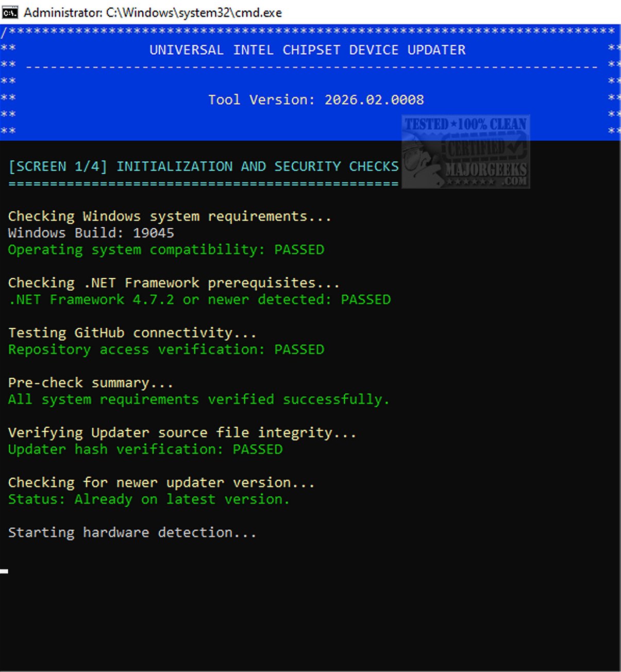Click the Pre-check summary line
This screenshot has height=672, width=621.
91,383
